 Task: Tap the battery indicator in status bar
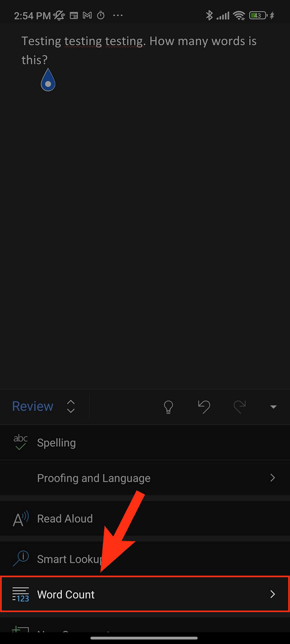[258, 15]
